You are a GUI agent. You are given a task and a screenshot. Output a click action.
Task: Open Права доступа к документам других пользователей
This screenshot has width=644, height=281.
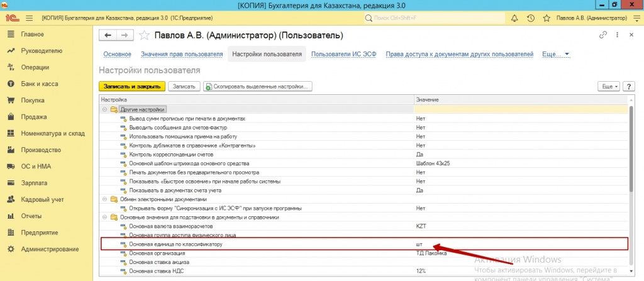[x=460, y=54]
